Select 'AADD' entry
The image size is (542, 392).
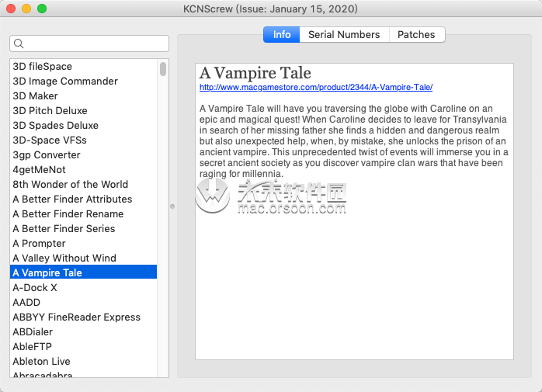click(83, 303)
